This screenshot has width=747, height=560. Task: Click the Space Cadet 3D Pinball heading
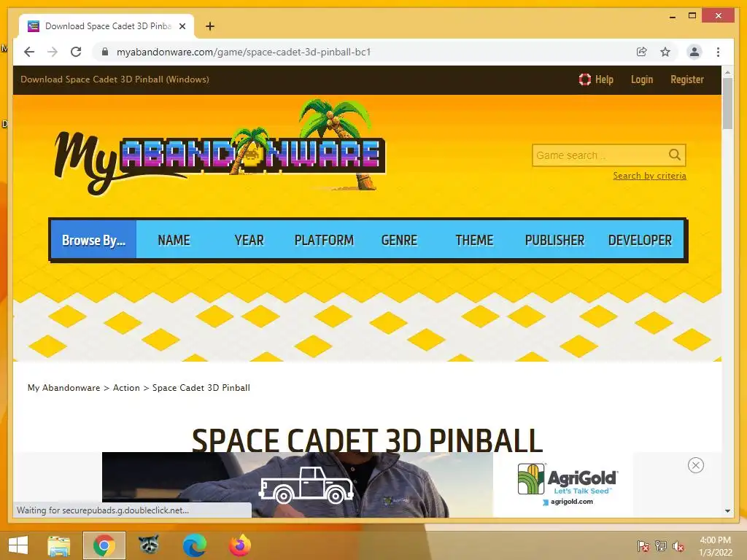tap(368, 439)
